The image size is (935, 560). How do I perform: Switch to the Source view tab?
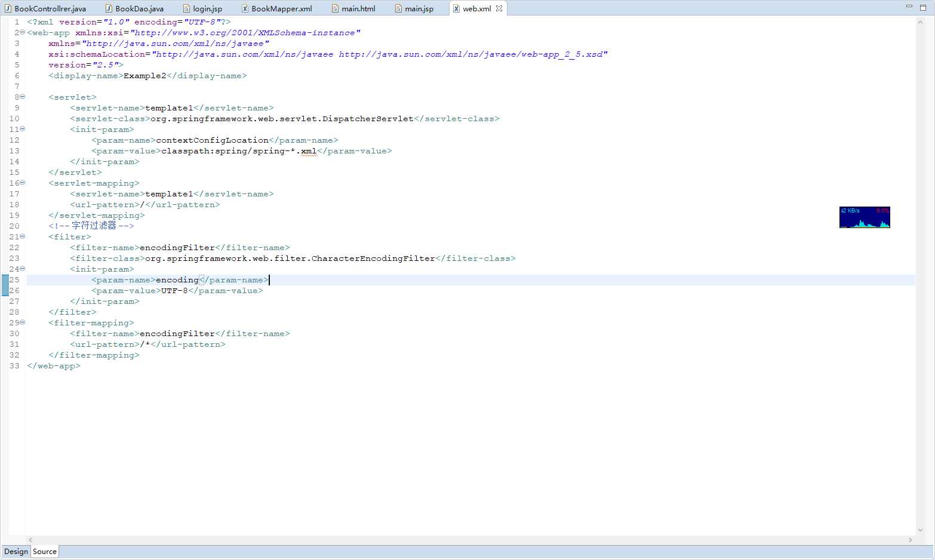point(45,552)
